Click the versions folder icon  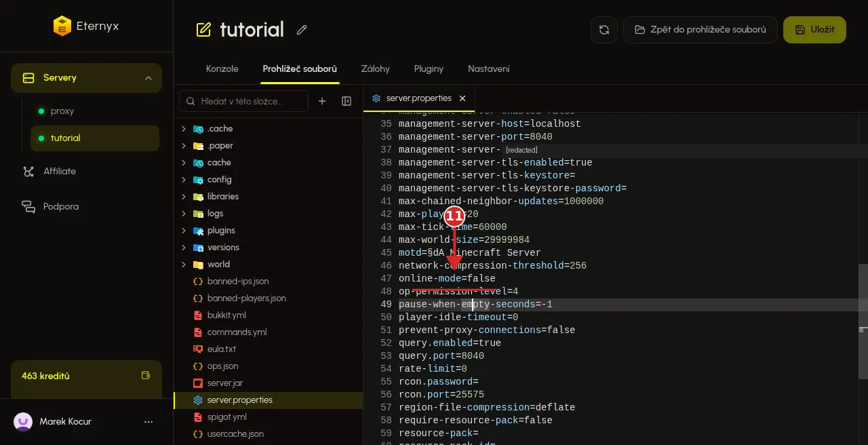[x=198, y=248]
